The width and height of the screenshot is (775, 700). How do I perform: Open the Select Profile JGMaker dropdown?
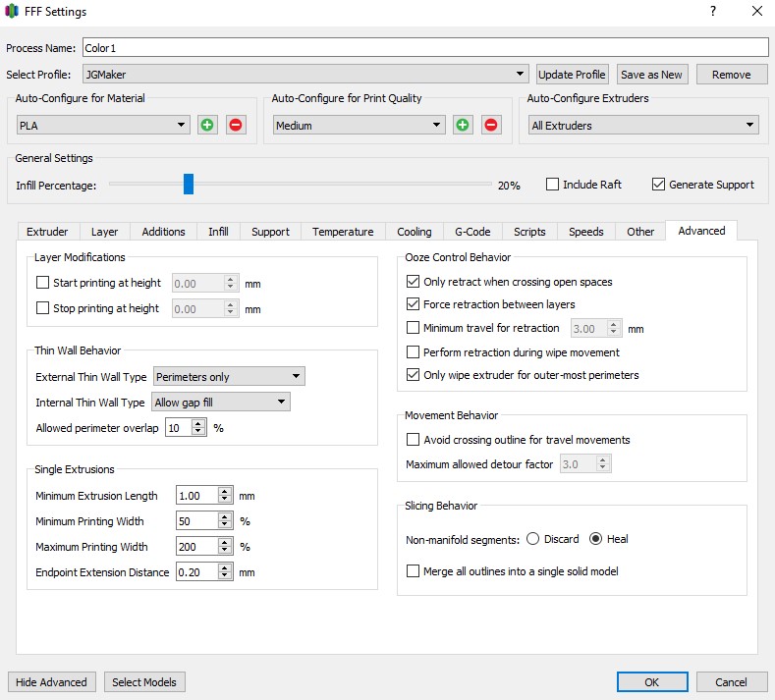click(305, 74)
